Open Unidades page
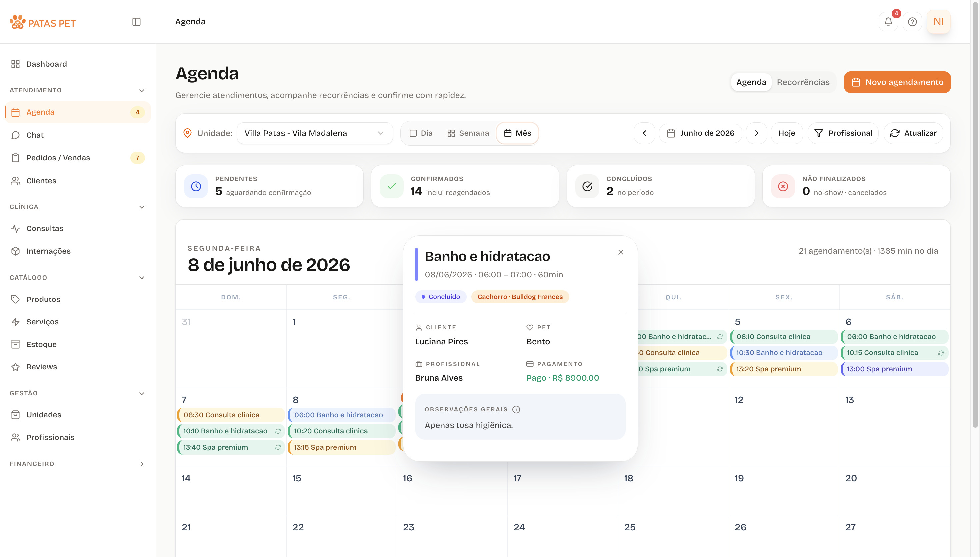The width and height of the screenshot is (980, 557). [x=78, y=414]
